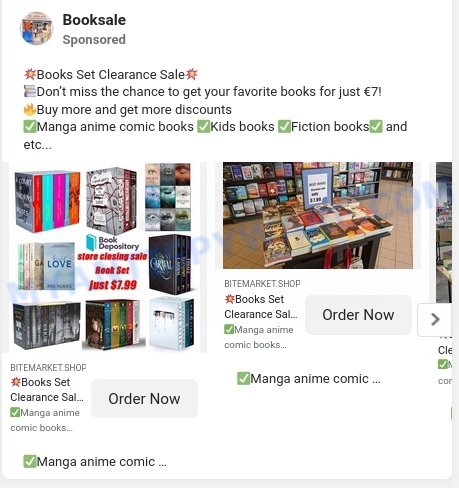Click BITEMARKET.SHOP link under second card
459x489 pixels.
coord(262,284)
